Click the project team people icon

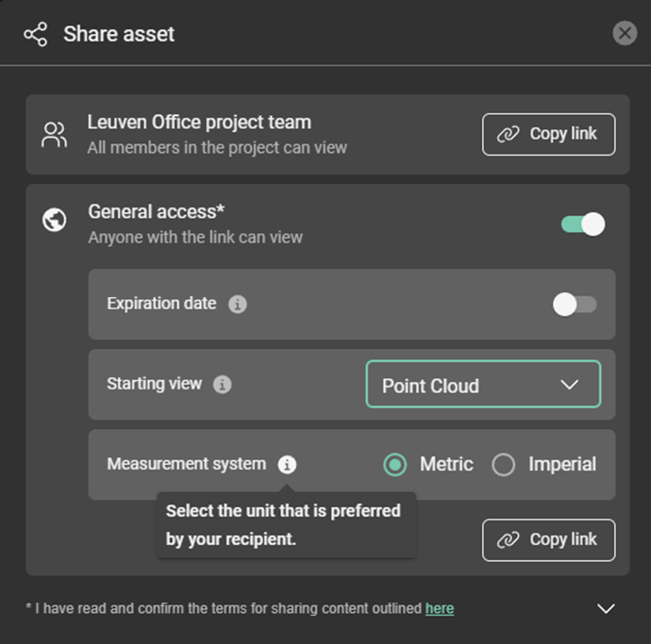(55, 134)
